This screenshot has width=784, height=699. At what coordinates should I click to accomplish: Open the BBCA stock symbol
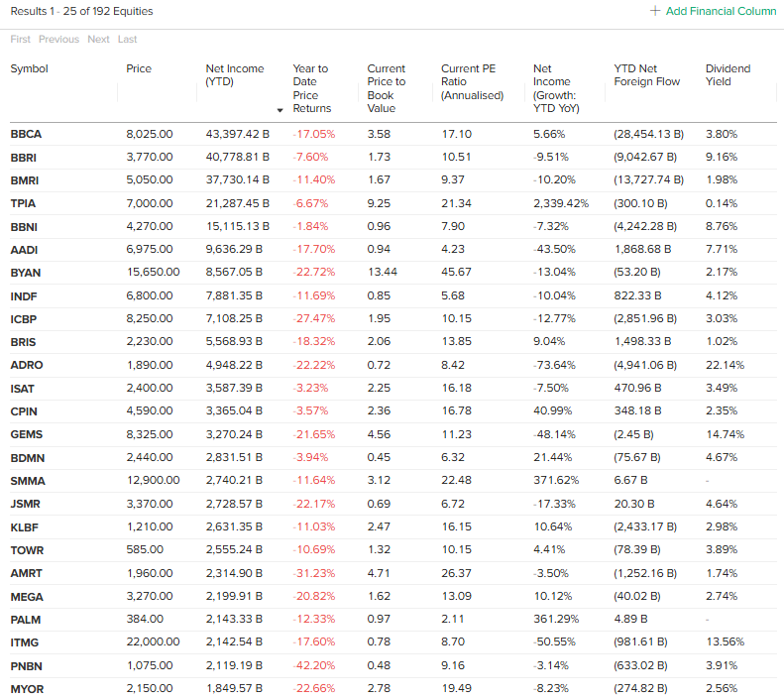[26, 134]
